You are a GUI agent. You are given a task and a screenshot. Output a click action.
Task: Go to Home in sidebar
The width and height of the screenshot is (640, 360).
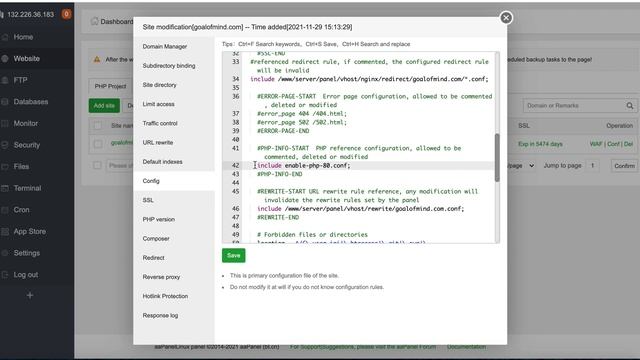click(23, 37)
